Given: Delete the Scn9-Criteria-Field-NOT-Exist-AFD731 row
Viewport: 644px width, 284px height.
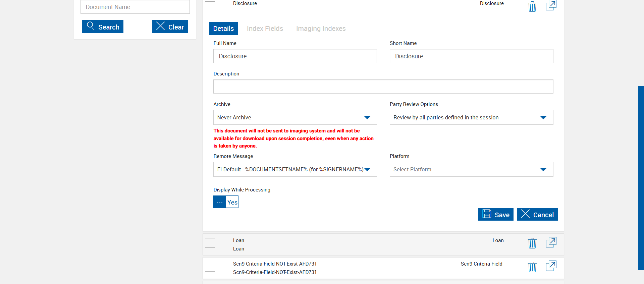Looking at the screenshot, I should [532, 267].
